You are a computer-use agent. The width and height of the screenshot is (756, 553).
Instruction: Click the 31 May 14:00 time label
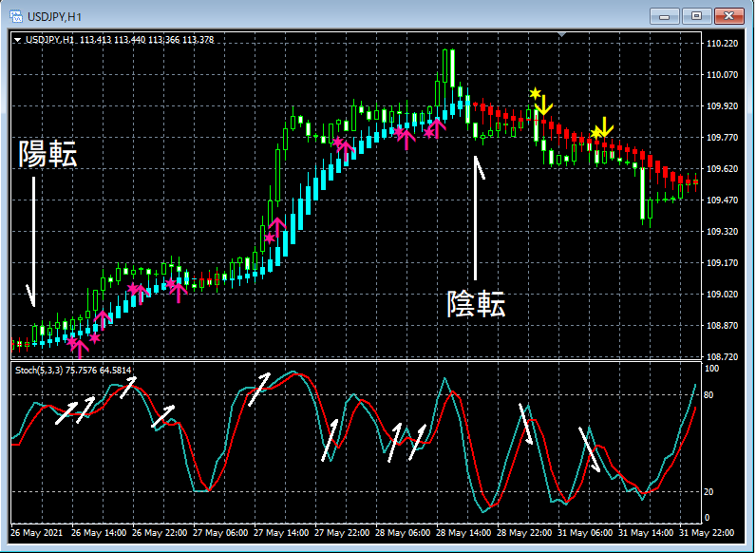(x=646, y=533)
